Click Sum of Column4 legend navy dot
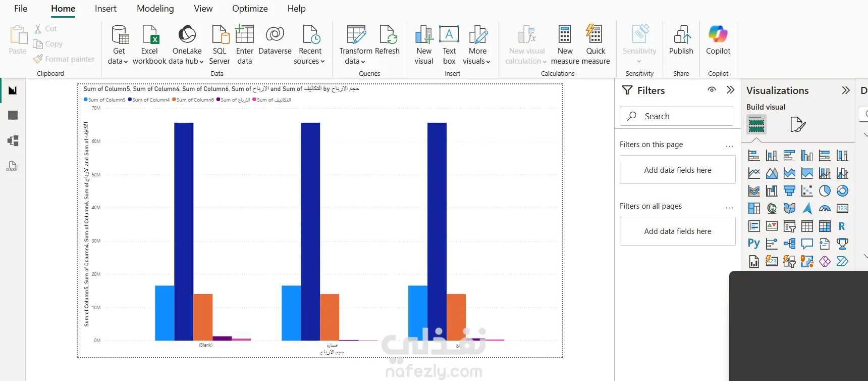The width and height of the screenshot is (868, 381). [130, 100]
